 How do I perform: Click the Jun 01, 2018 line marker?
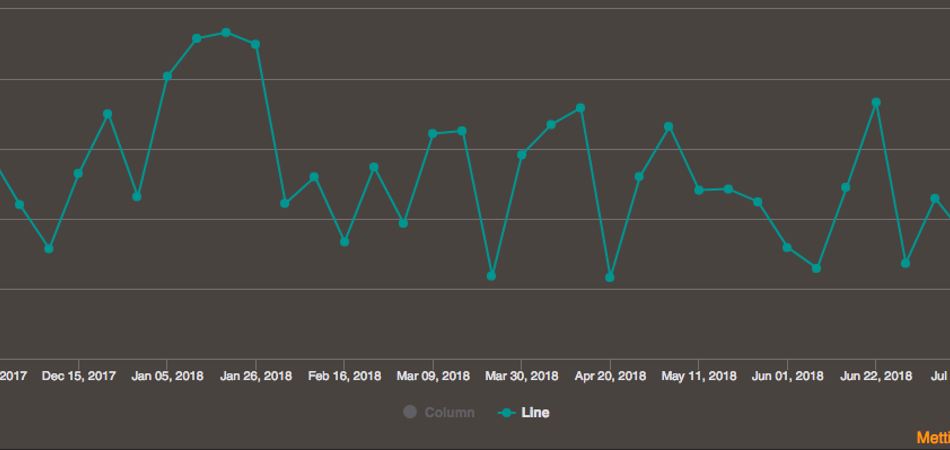pyautogui.click(x=787, y=247)
